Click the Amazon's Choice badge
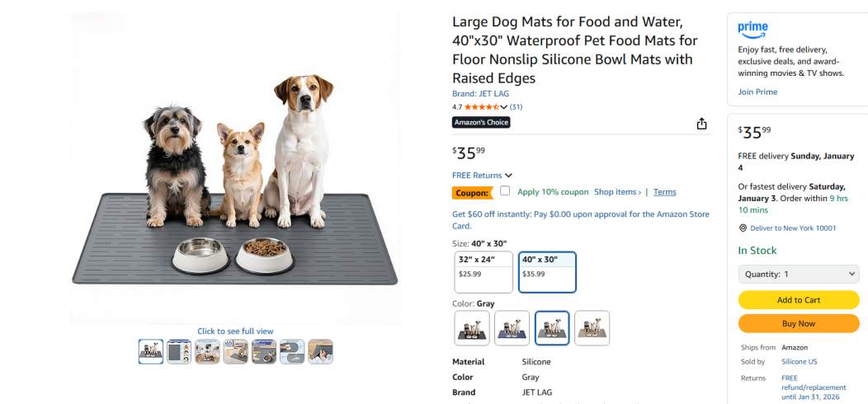The image size is (868, 404). tap(481, 122)
